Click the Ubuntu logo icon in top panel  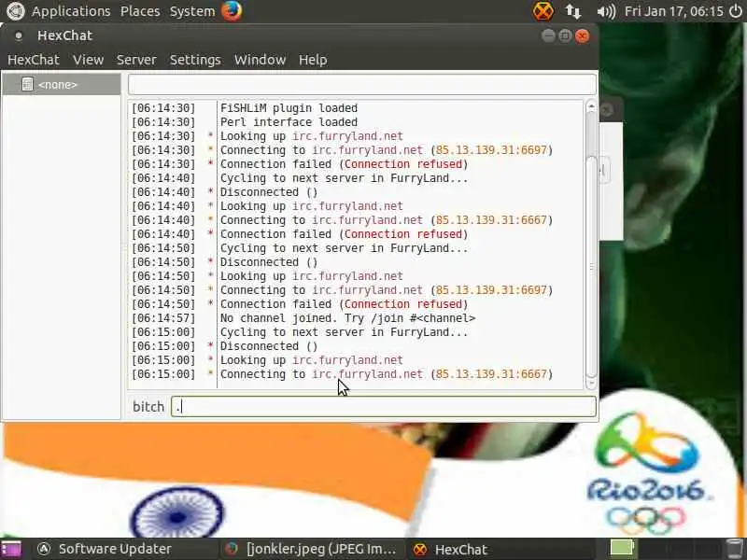15,11
